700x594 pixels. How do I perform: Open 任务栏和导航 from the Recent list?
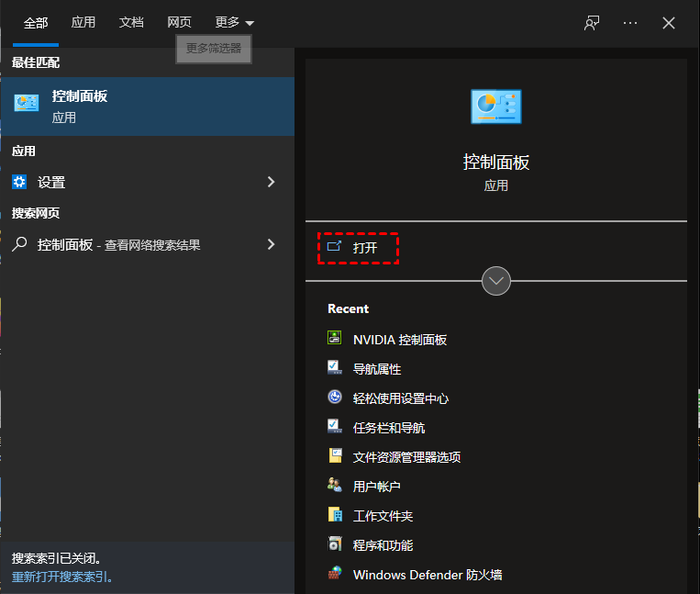388,427
